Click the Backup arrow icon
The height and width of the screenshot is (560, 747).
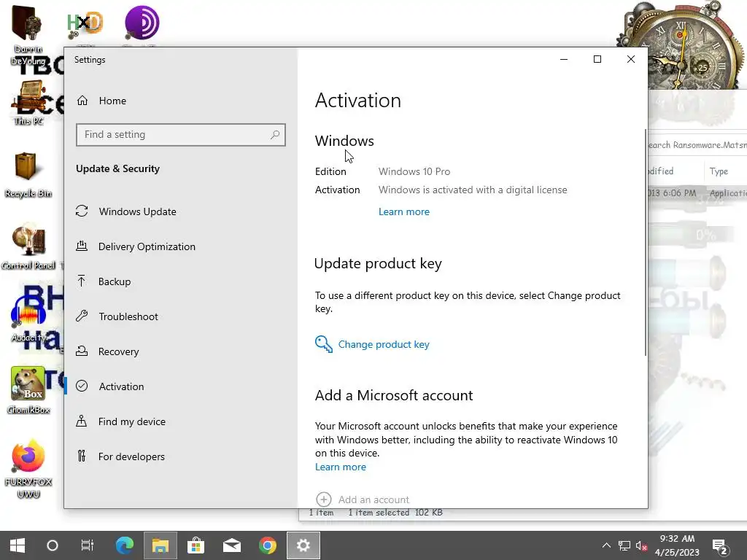pyautogui.click(x=82, y=281)
